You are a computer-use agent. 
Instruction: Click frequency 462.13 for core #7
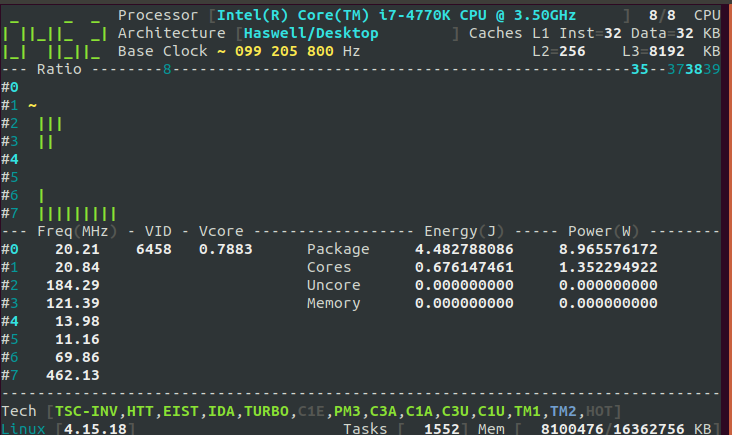click(x=73, y=375)
